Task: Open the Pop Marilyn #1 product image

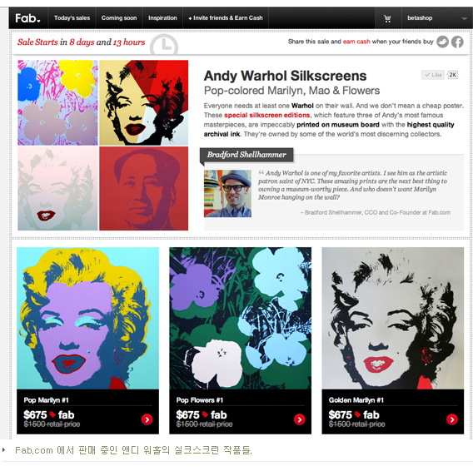Action: 87,318
